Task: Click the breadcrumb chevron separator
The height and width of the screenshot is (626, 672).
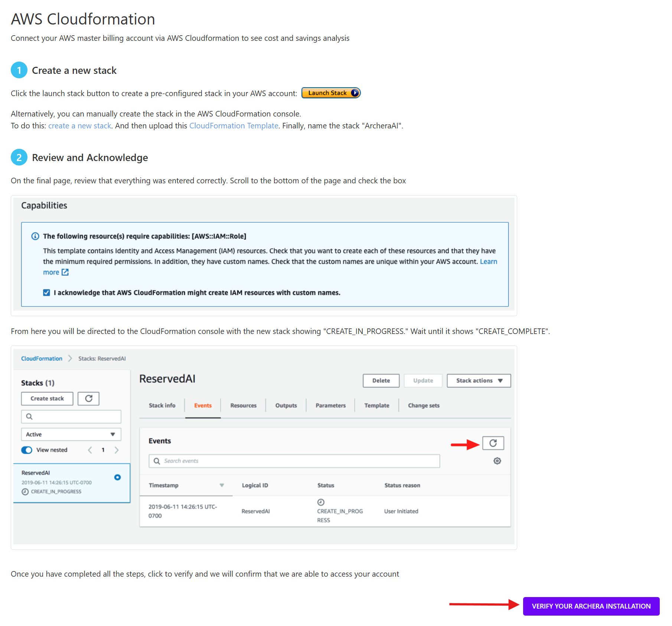Action: click(x=70, y=358)
